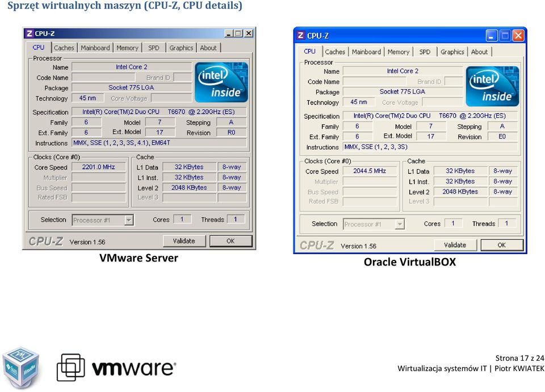Click the VMware logo in the footer
This screenshot has height=392, width=545.
pos(116,368)
